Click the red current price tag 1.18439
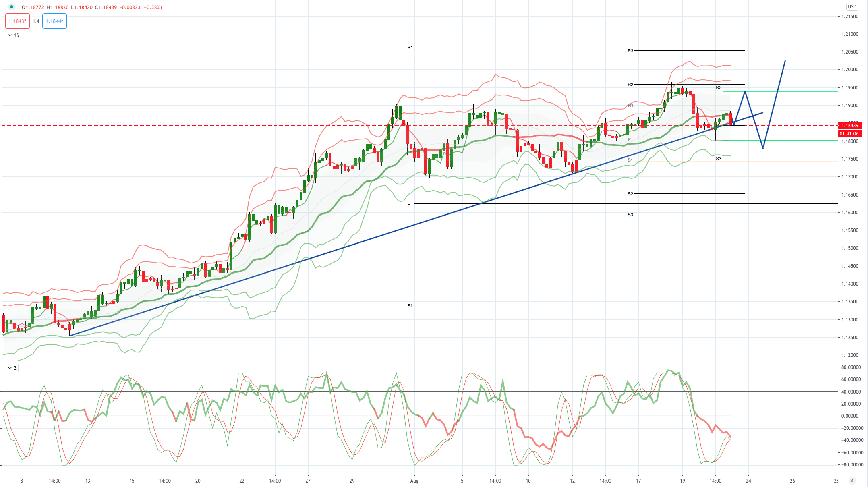The width and height of the screenshot is (868, 487). [850, 125]
